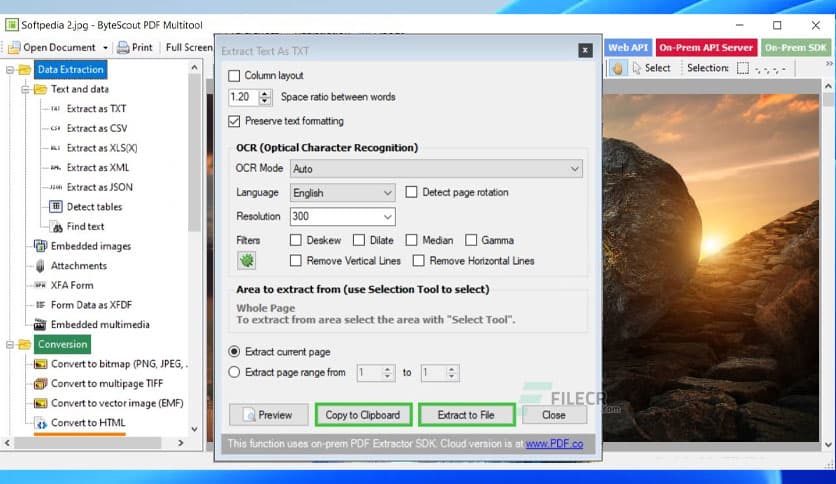The height and width of the screenshot is (484, 836).
Task: Enable the Column layout checkbox
Action: point(234,76)
